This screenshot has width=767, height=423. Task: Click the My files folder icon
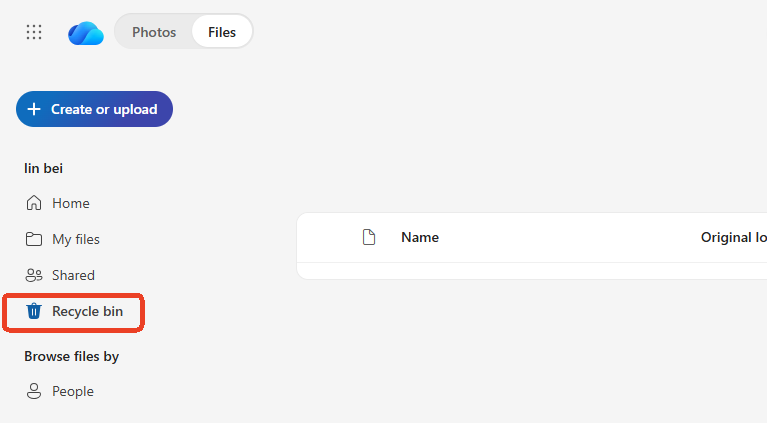coord(34,239)
